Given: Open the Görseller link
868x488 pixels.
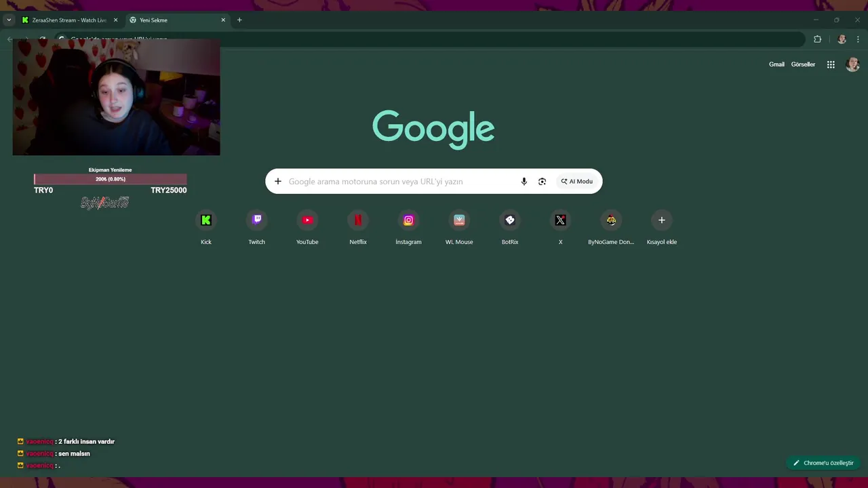Looking at the screenshot, I should (x=803, y=64).
